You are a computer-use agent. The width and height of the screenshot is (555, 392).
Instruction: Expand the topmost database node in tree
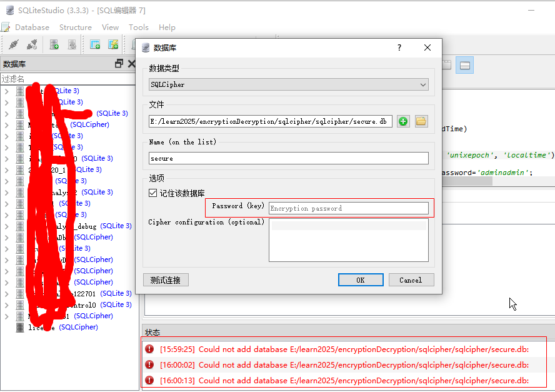(x=7, y=91)
